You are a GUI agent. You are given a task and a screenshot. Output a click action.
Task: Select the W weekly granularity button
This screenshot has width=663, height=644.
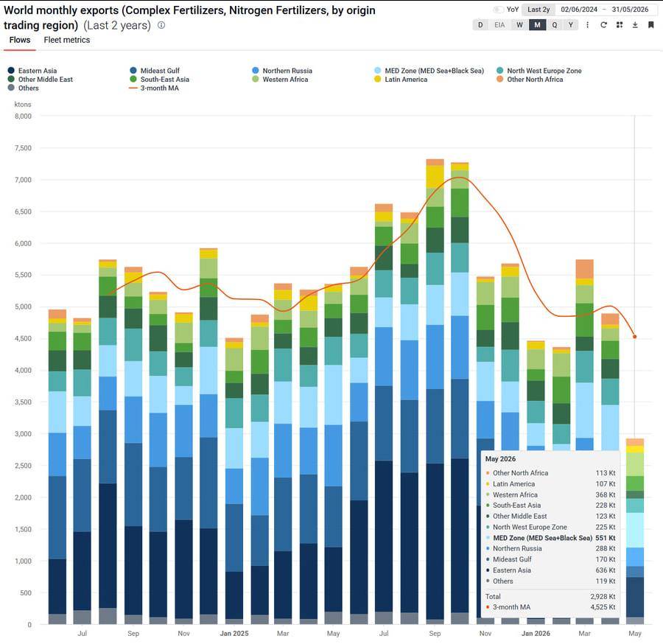(519, 25)
